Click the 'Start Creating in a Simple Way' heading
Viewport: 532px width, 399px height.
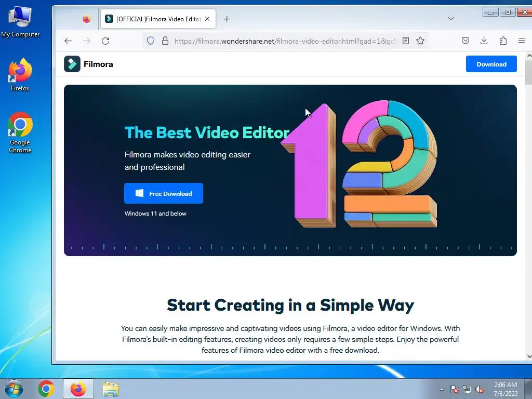(x=290, y=305)
